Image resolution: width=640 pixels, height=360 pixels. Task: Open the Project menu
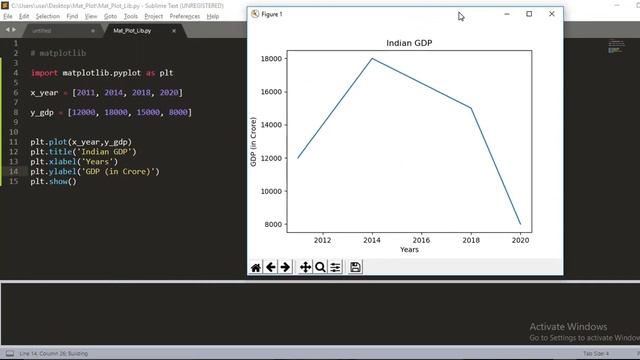pyautogui.click(x=153, y=16)
